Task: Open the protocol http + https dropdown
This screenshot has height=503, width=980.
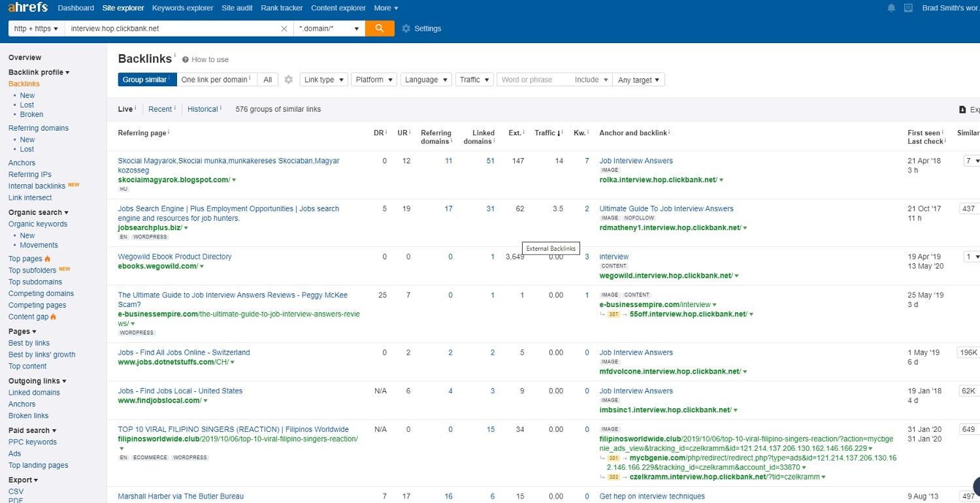Action: pyautogui.click(x=36, y=29)
